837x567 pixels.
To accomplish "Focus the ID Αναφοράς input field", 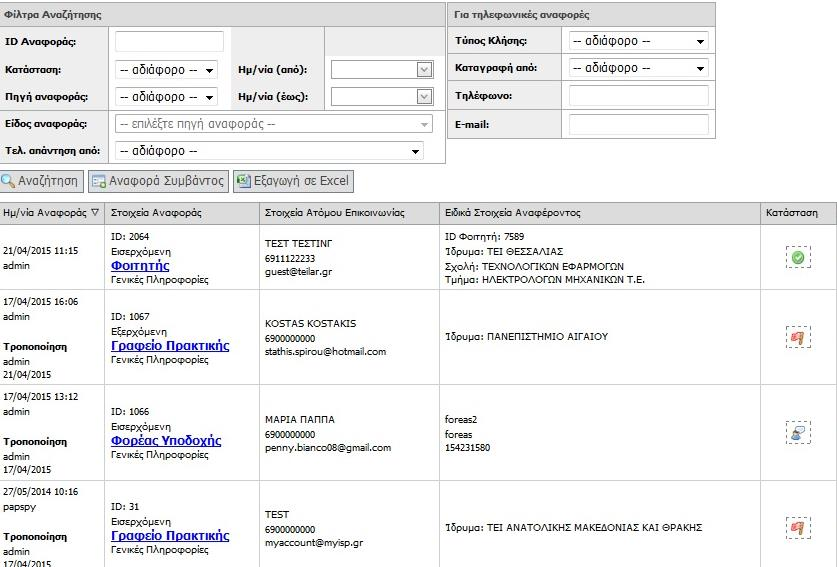I will point(169,42).
